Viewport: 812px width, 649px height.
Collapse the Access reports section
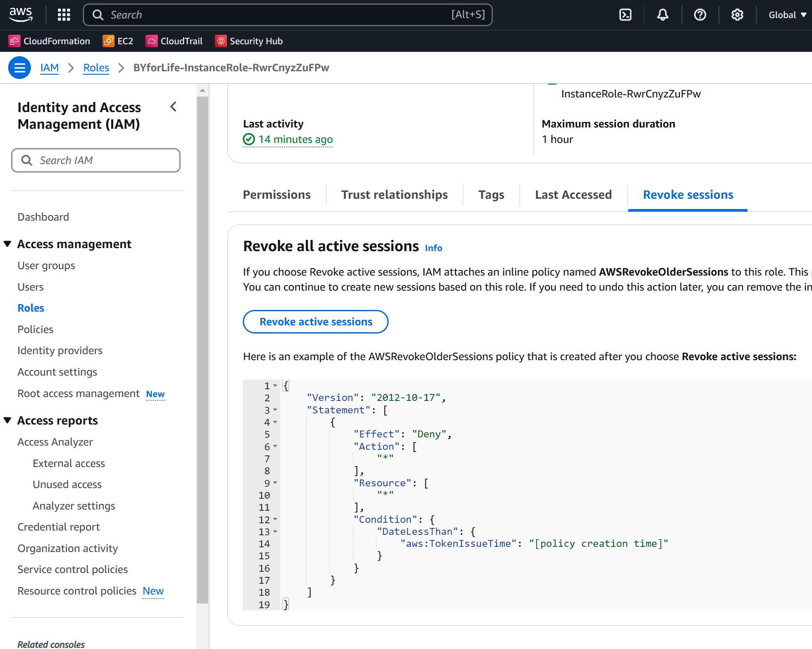click(x=8, y=421)
